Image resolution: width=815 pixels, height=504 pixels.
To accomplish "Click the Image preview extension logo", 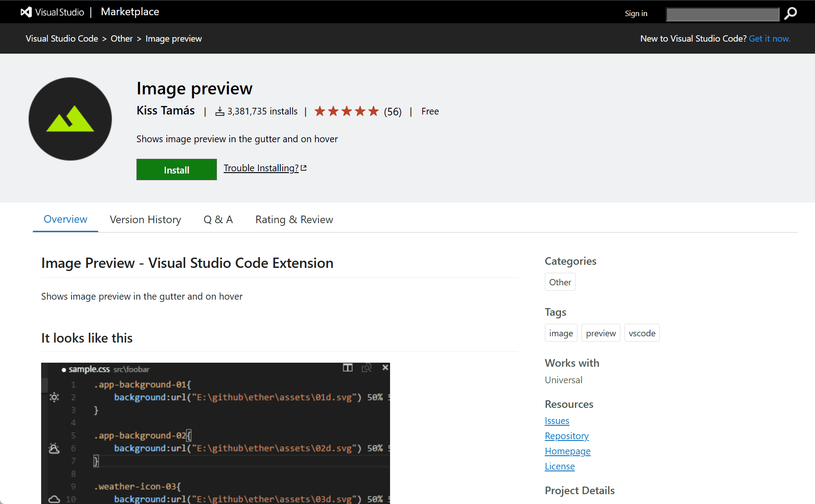I will (70, 119).
